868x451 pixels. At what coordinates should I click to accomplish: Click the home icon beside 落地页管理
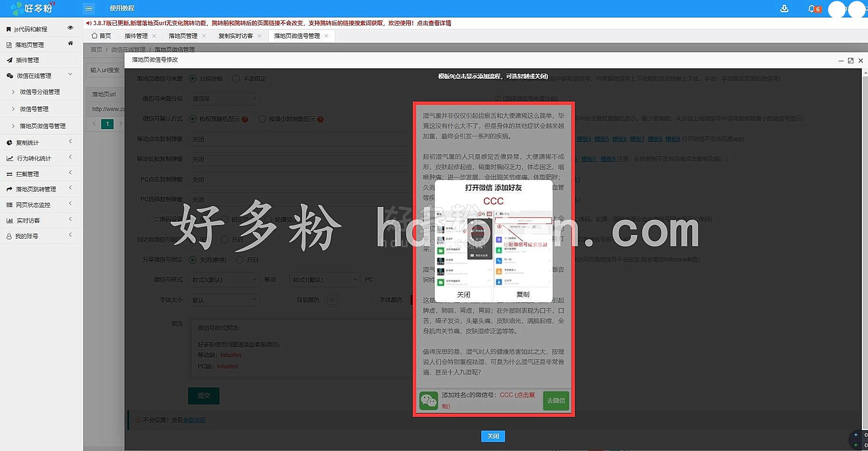(70, 43)
